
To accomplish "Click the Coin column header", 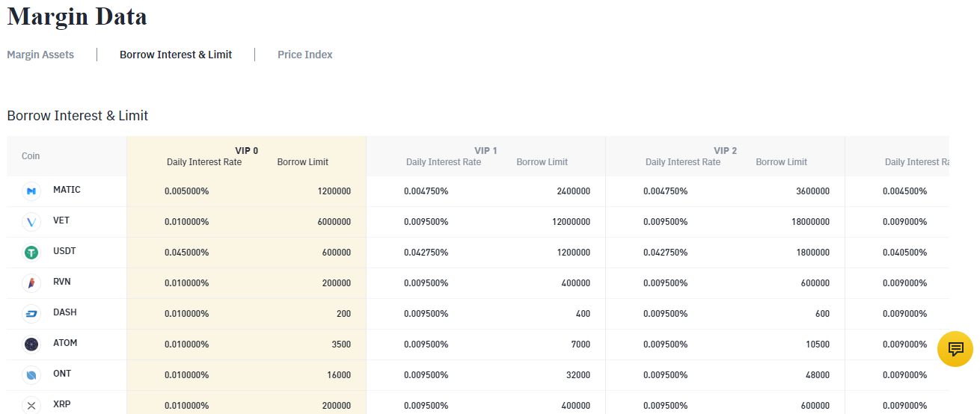I will pos(31,156).
